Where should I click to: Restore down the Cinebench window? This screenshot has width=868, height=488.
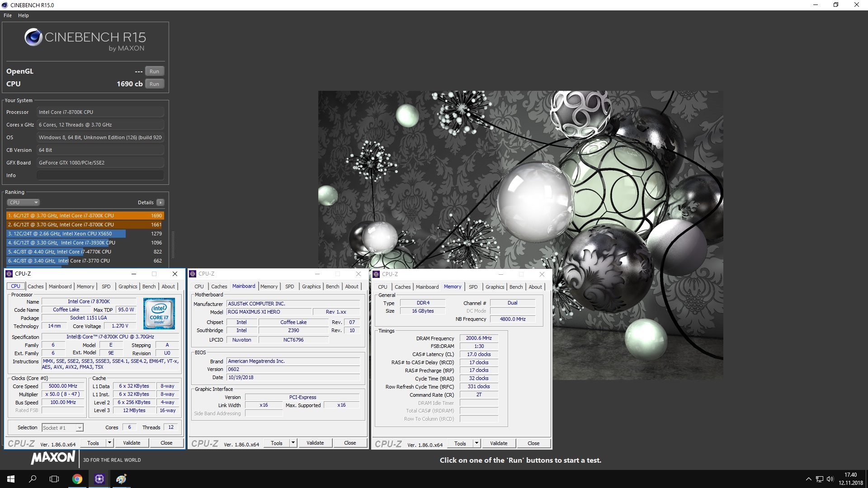836,5
